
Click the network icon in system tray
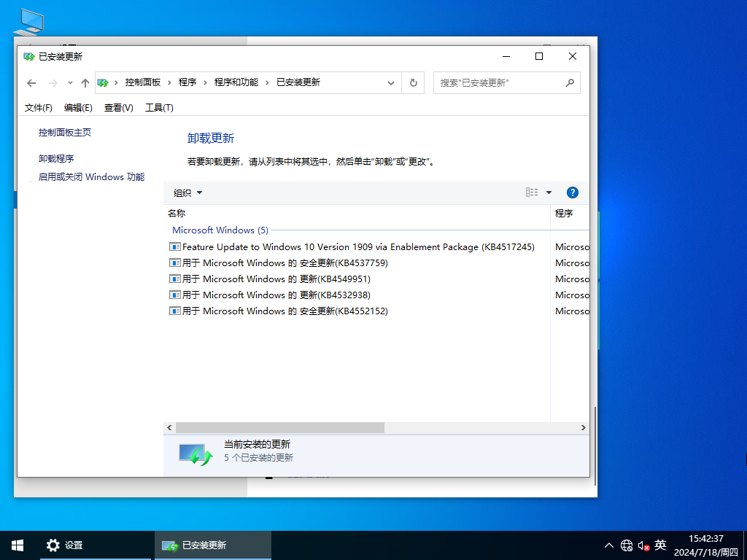[x=626, y=545]
